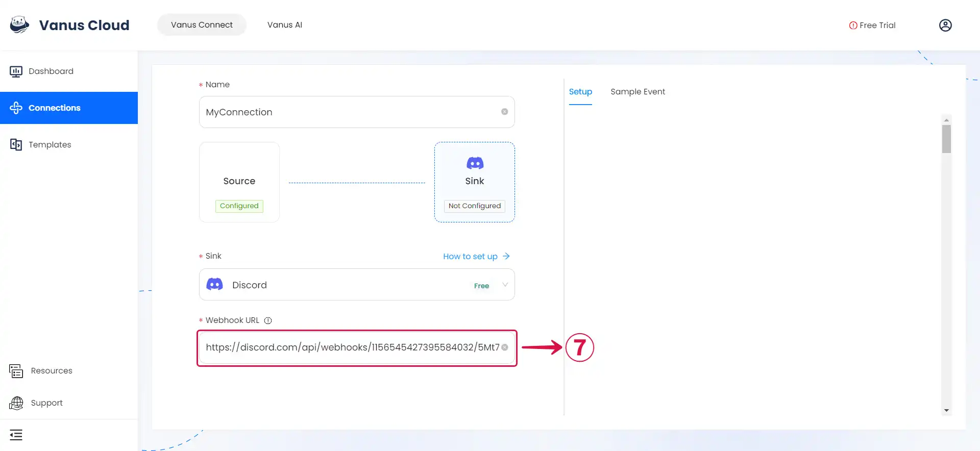The height and width of the screenshot is (451, 980).
Task: Click the Vanus Cloud title text
Action: tap(84, 25)
